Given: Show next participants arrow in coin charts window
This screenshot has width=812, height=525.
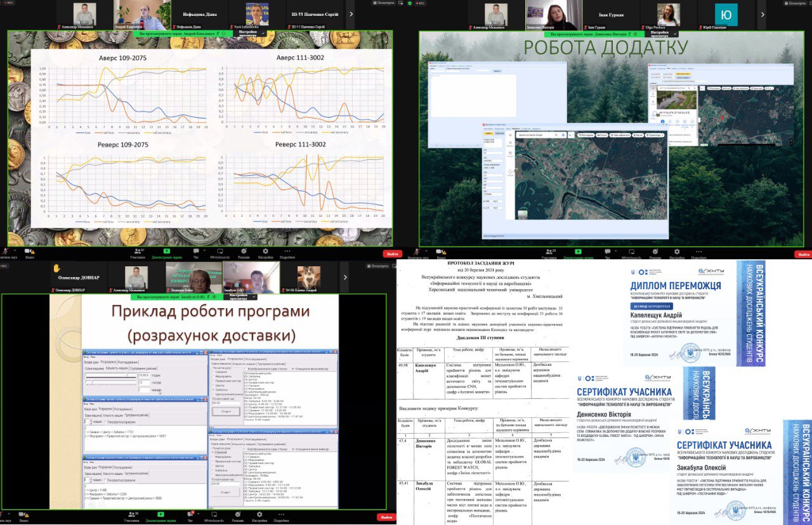Looking at the screenshot, I should (351, 14).
